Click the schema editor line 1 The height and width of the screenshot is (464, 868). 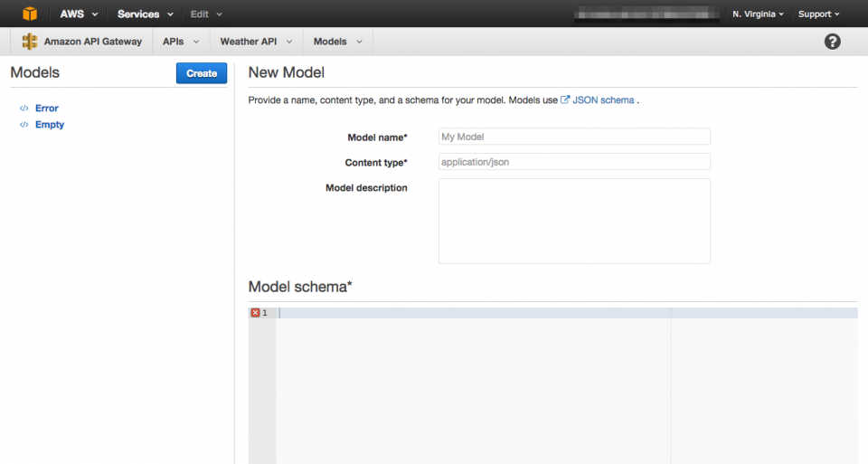coord(567,313)
